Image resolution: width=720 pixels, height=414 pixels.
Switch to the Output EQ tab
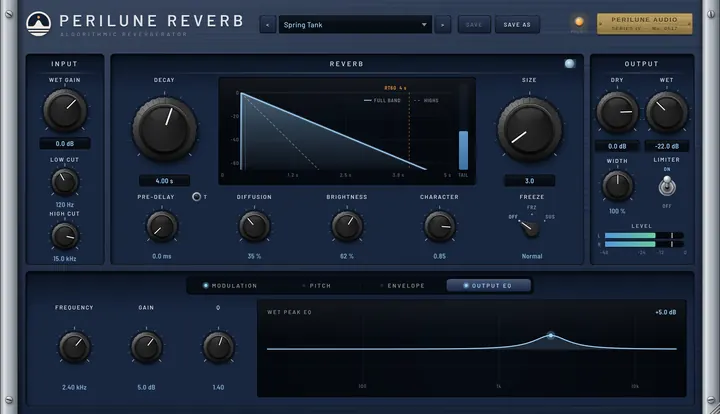coord(489,285)
